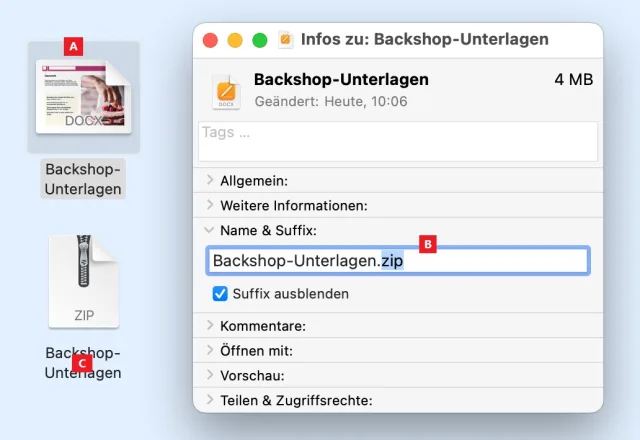Screen dimensions: 640x440
Task: Toggle the Suffix ausblenden checkbox
Action: [x=220, y=293]
